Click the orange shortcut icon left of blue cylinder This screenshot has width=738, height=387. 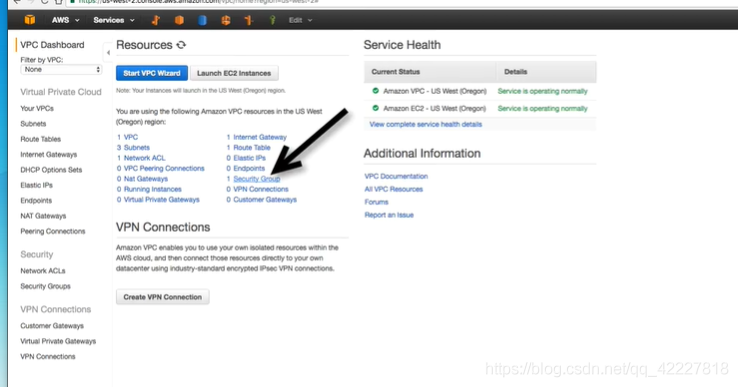click(179, 20)
